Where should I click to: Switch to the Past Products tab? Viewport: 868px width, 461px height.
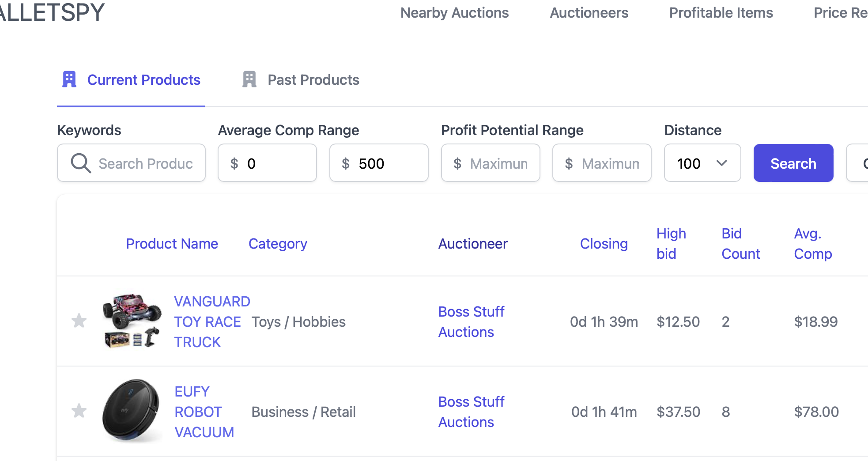313,80
